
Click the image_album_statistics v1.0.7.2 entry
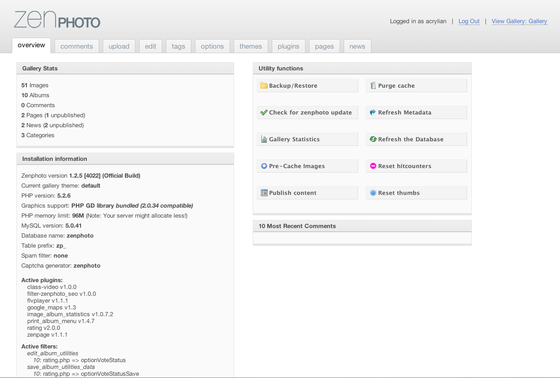[x=70, y=314]
